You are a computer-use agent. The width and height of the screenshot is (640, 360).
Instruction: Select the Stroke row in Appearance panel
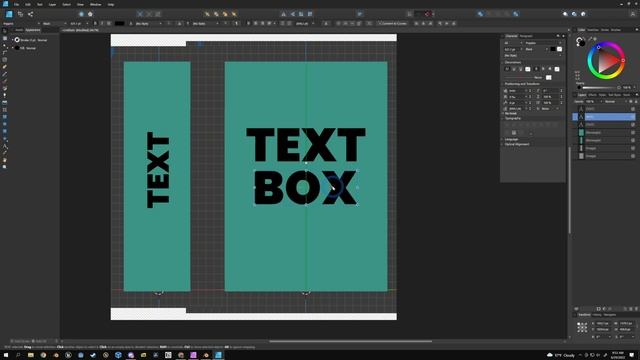pyautogui.click(x=32, y=40)
